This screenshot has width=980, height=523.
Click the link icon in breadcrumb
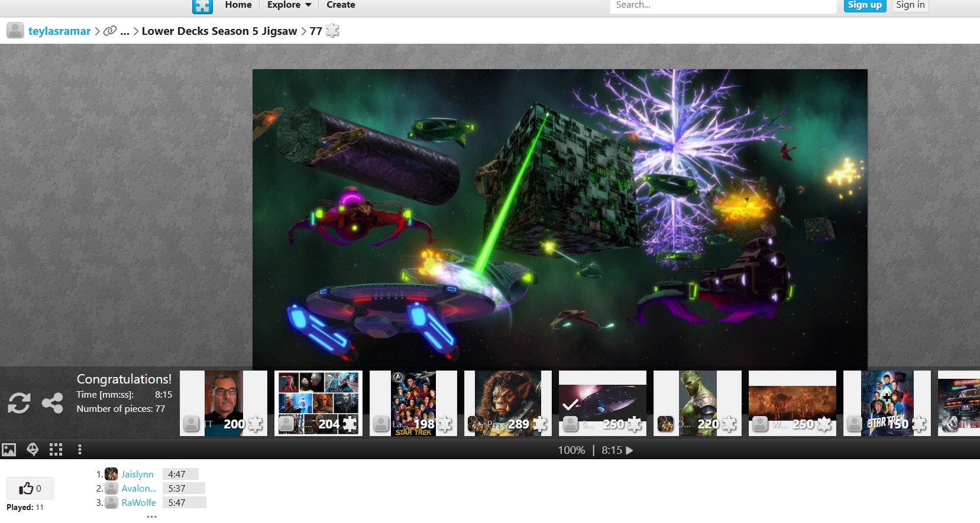point(110,31)
